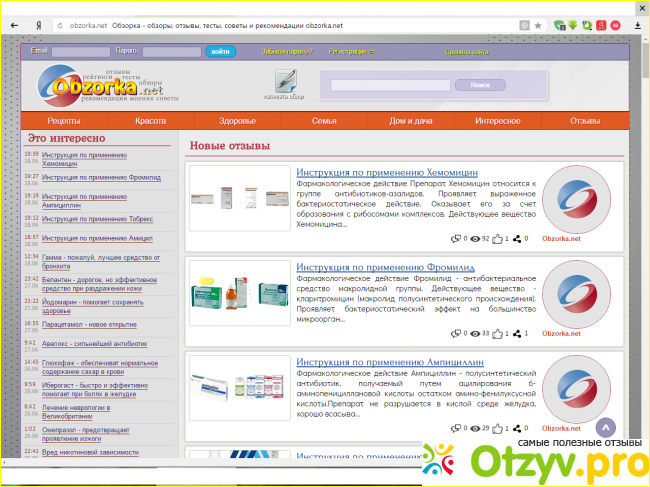Image resolution: width=650 pixels, height=487 pixels.
Task: Click the scroll-to-top round arrow button
Action: click(x=605, y=427)
